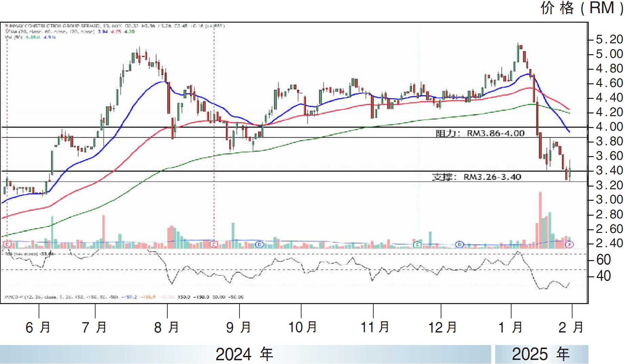The width and height of the screenshot is (625, 364).
Task: Click the resistance label 阻力: RM3.86-4.00
Action: click(480, 133)
